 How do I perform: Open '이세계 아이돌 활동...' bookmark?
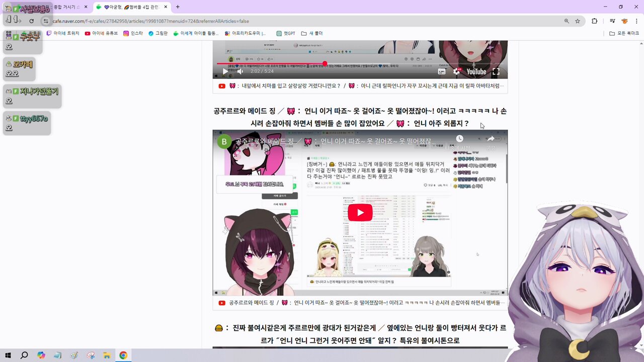196,33
